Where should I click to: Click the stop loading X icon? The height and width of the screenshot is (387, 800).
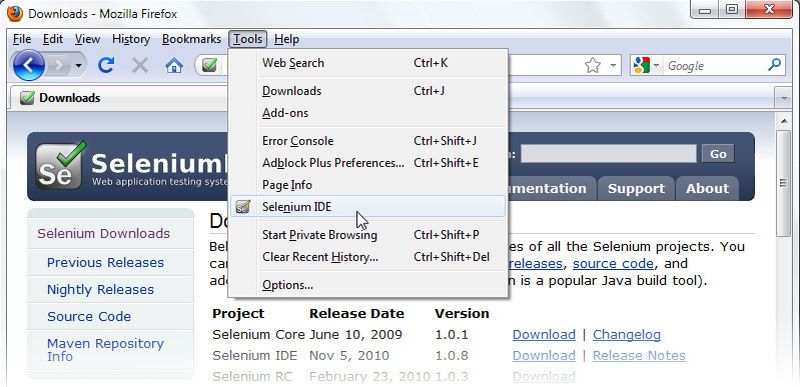(139, 65)
